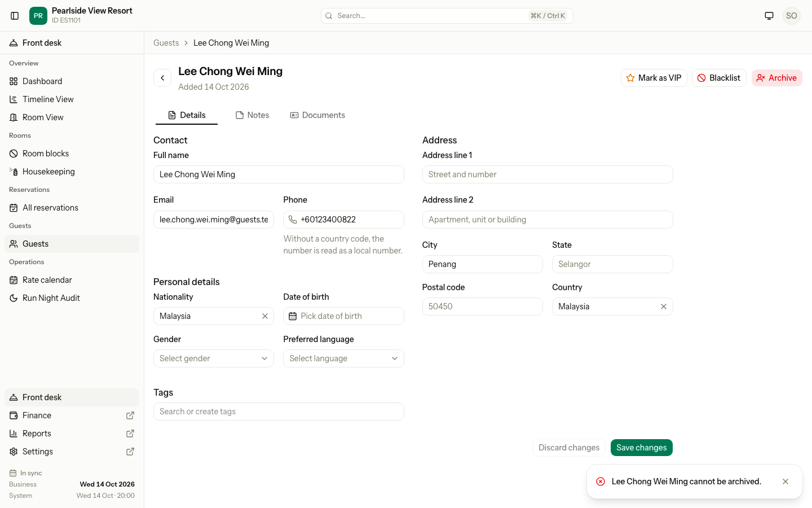Clear the Country Malaysia selection
The image size is (812, 508).
pyautogui.click(x=664, y=306)
